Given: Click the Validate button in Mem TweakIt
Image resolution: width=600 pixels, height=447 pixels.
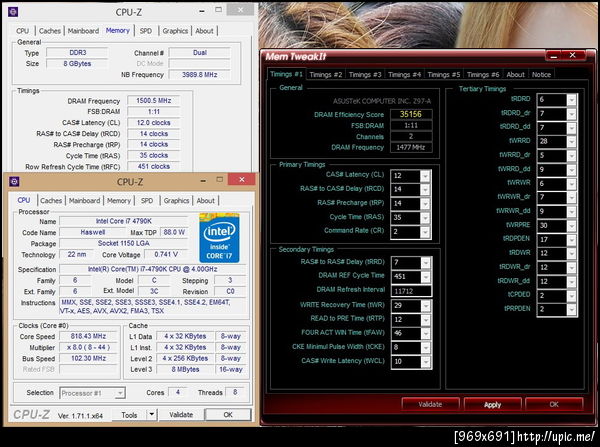Looking at the screenshot, I should (430, 404).
